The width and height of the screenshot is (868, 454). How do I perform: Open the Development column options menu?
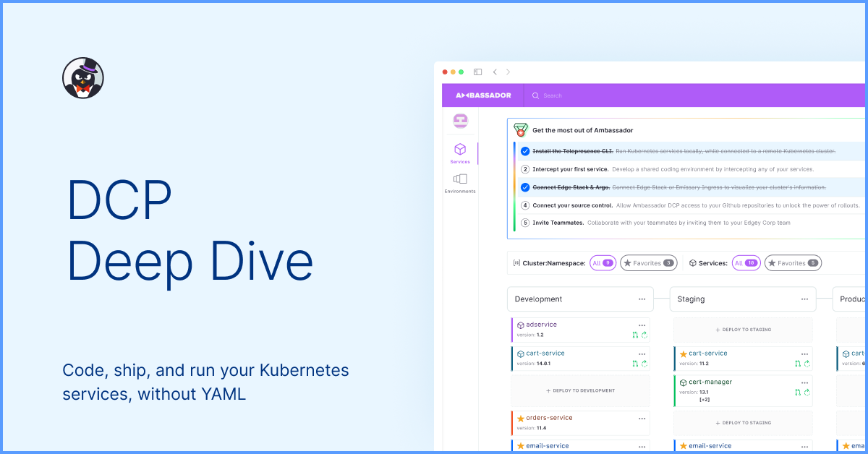(x=642, y=299)
